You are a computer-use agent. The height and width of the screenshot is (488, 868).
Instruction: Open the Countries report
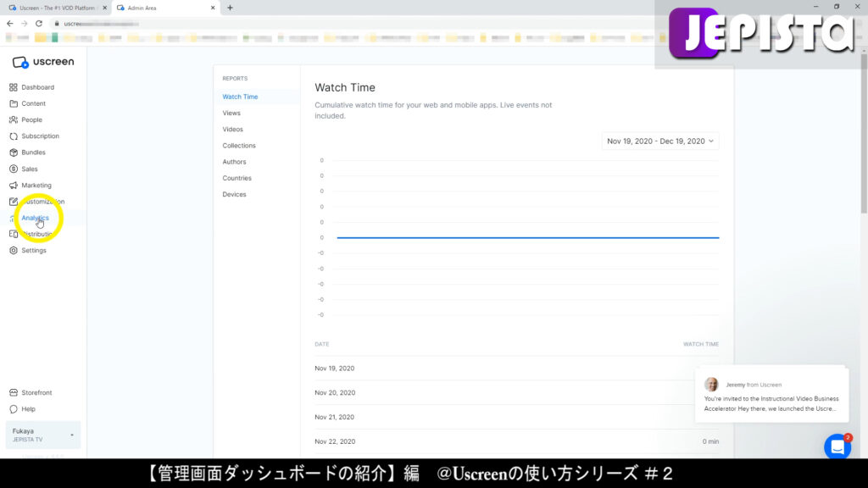coord(237,178)
